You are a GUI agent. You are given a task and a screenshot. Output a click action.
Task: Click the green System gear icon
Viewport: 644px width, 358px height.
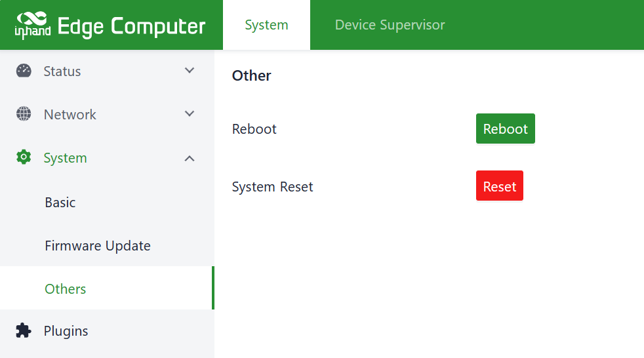(x=24, y=157)
